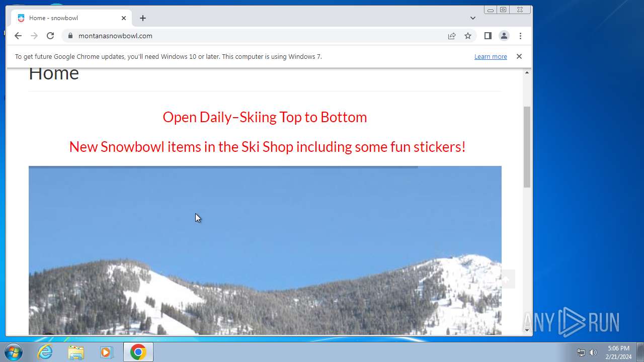Open Windows Media Player from taskbar

(x=106, y=352)
